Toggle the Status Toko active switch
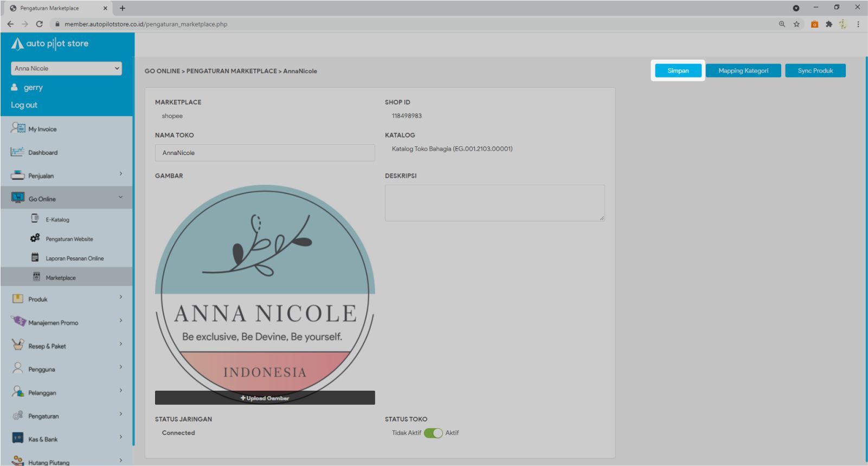The image size is (868, 466). coord(433,433)
